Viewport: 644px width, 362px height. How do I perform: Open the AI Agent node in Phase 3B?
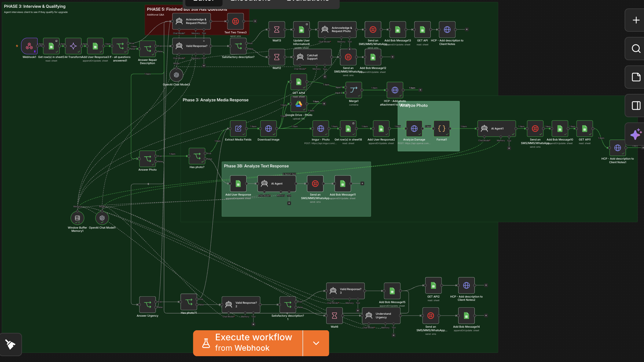click(x=277, y=184)
